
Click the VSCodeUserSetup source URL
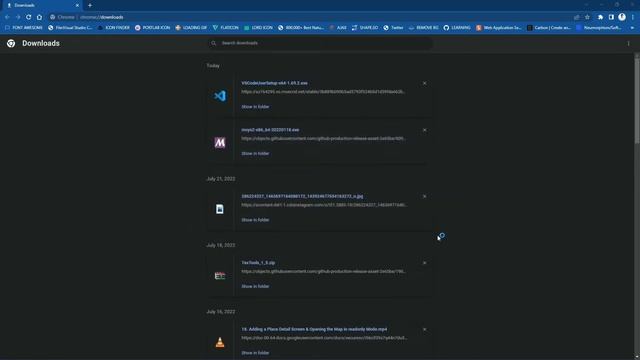[x=323, y=92]
